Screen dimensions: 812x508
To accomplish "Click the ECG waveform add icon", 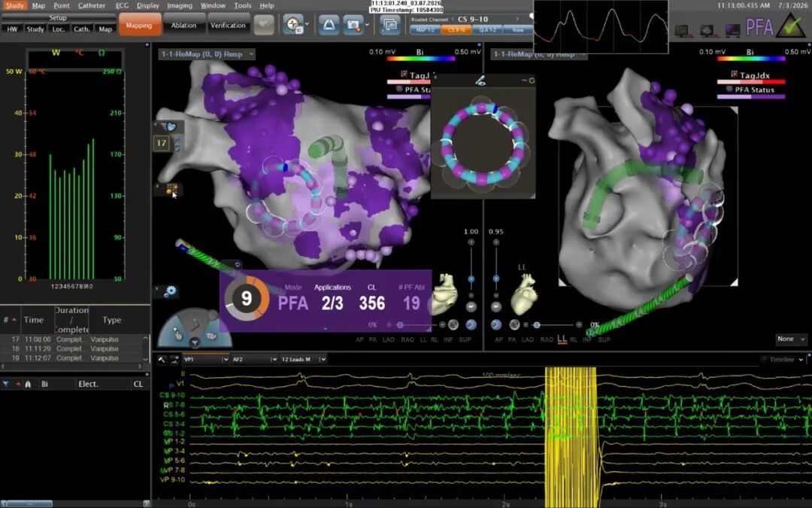I will (x=174, y=359).
